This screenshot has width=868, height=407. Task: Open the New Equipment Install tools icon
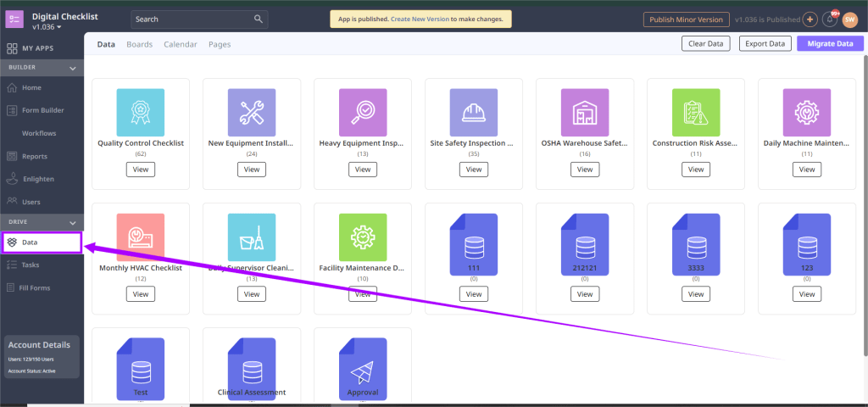coord(252,113)
